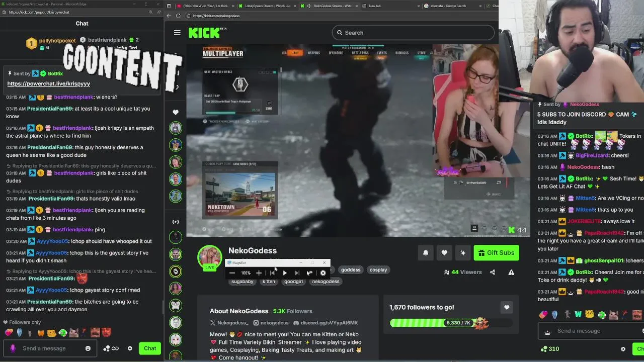
Task: Select the heart emote in left chat bar
Action: [x=9, y=333]
